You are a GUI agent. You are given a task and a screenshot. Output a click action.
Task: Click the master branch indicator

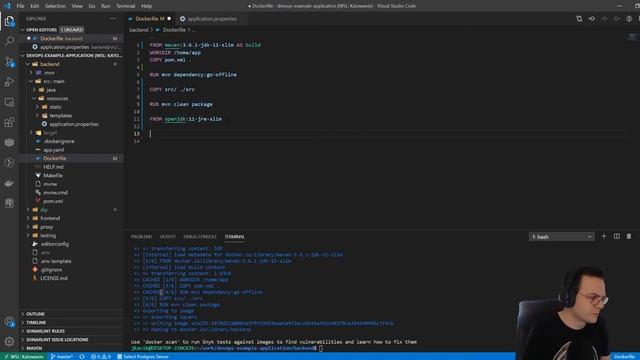pyautogui.click(x=61, y=357)
